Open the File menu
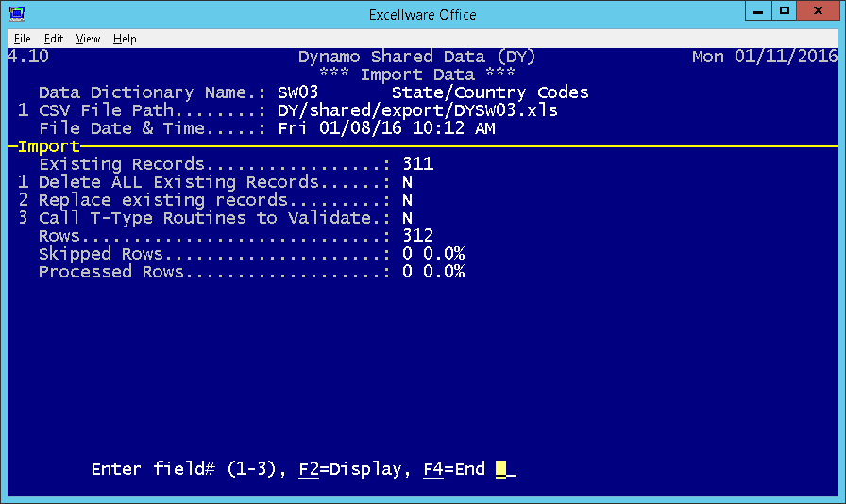 point(22,39)
